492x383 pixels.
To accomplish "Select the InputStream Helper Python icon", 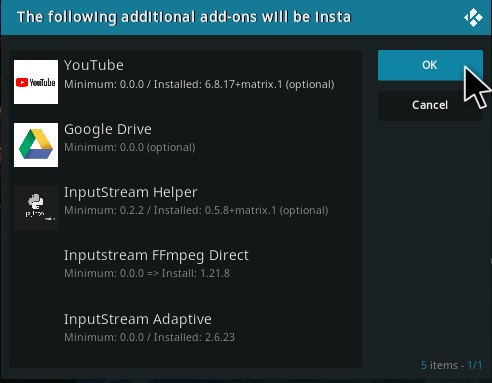I will pyautogui.click(x=36, y=208).
